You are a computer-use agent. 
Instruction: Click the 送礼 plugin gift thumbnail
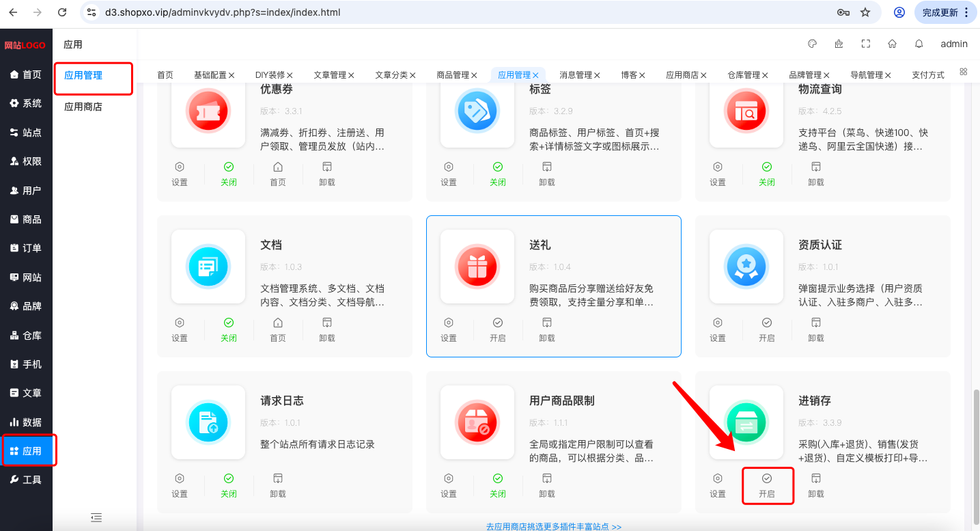(477, 267)
